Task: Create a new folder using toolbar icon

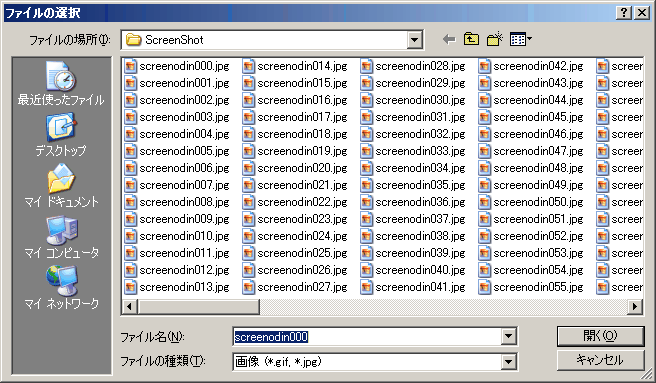Action: [495, 40]
